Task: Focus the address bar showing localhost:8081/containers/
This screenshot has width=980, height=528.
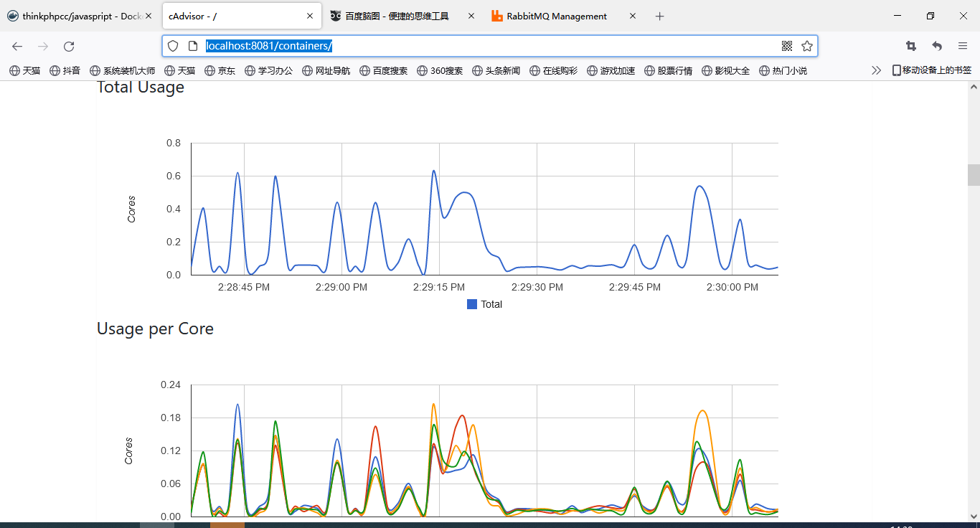Action: [489, 46]
